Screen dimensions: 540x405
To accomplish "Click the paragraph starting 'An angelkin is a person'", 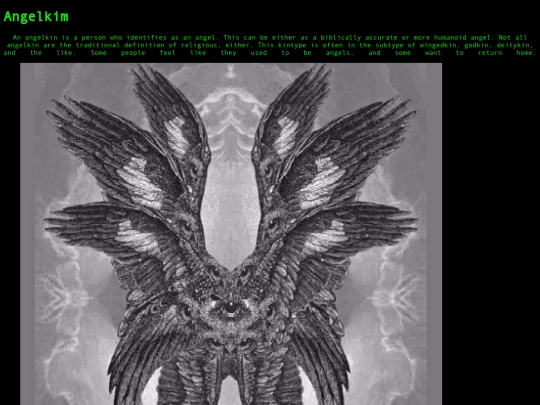I will coord(270,45).
